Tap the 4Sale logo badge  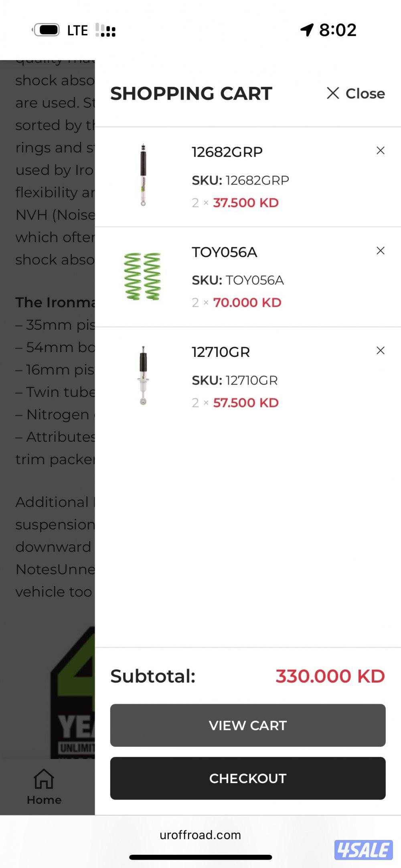[x=363, y=850]
